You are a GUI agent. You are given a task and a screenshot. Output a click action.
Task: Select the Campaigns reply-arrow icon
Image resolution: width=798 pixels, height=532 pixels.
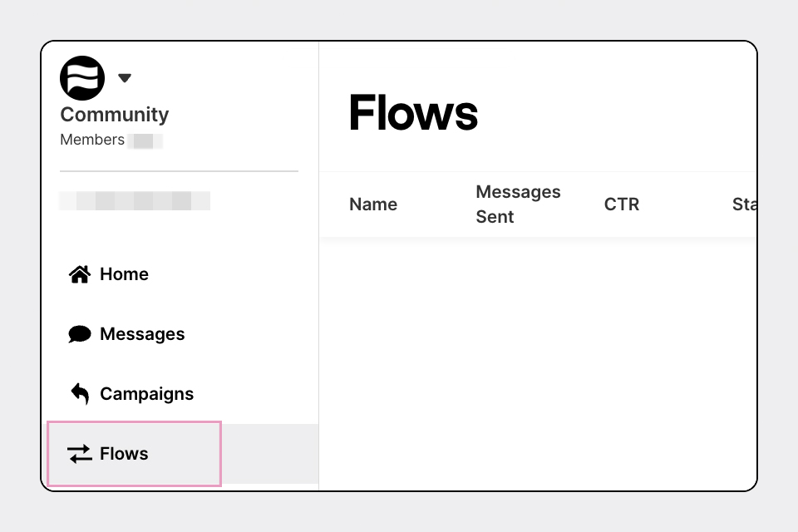(79, 393)
